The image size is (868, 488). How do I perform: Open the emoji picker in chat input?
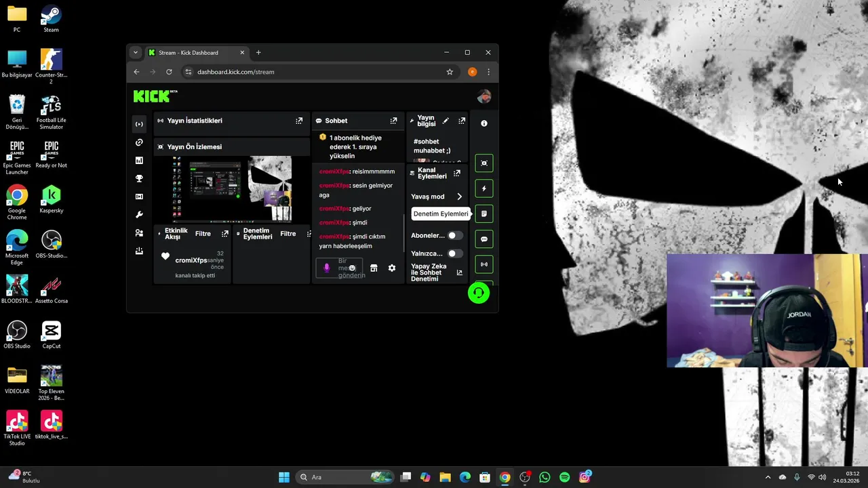(x=352, y=268)
